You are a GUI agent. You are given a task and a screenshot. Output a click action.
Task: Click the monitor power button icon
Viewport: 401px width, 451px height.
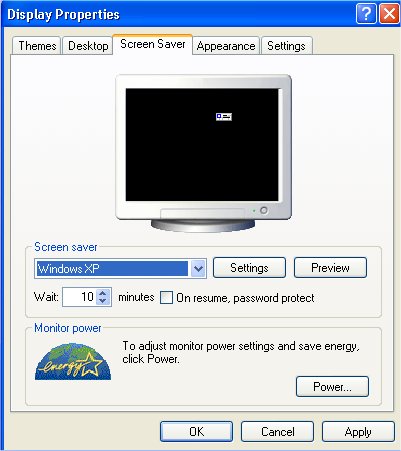pyautogui.click(x=264, y=210)
